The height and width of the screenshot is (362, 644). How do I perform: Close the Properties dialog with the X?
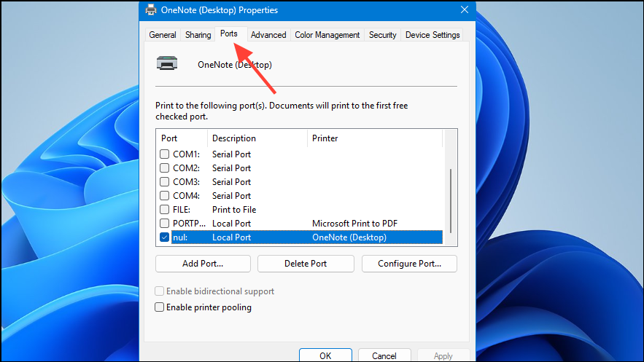coord(465,9)
